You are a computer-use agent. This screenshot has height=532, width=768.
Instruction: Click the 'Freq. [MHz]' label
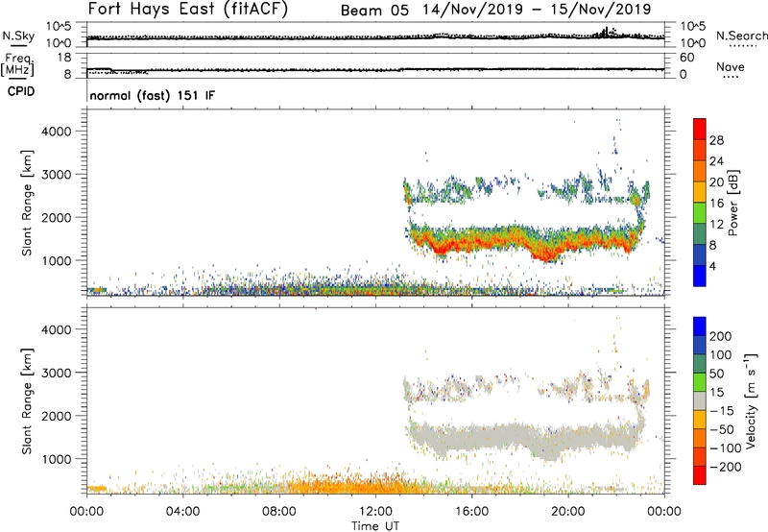click(18, 64)
